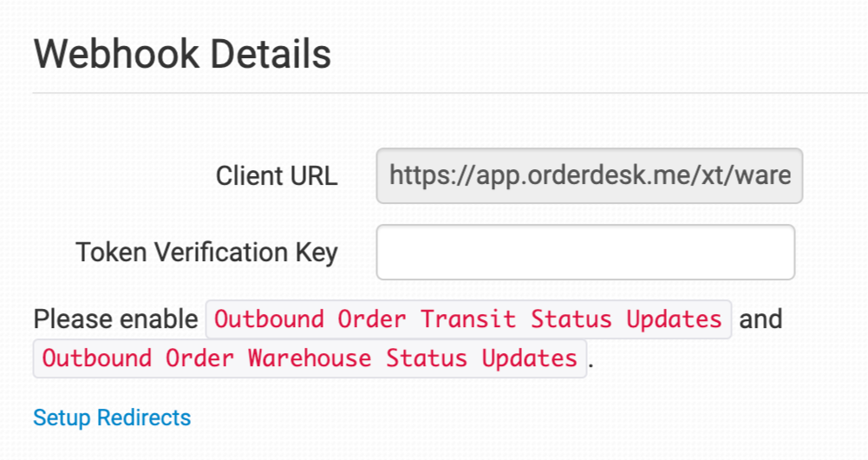Click the Token Verification Key label
868x460 pixels.
206,252
